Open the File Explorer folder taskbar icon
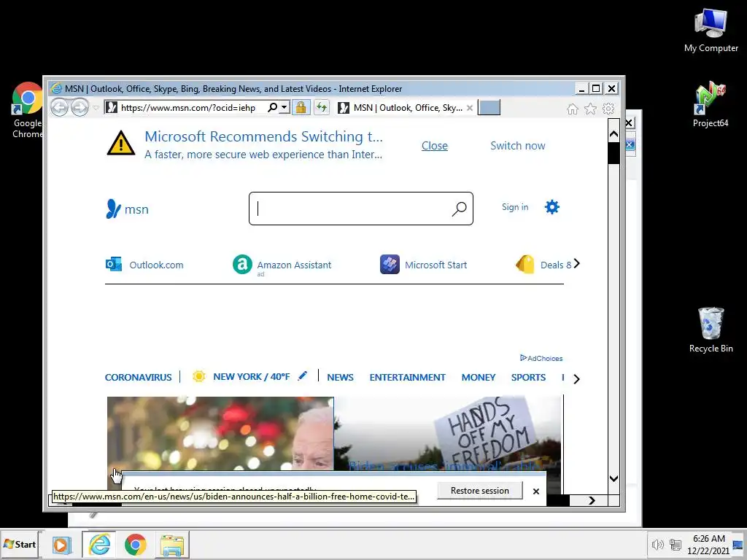 [x=172, y=545]
